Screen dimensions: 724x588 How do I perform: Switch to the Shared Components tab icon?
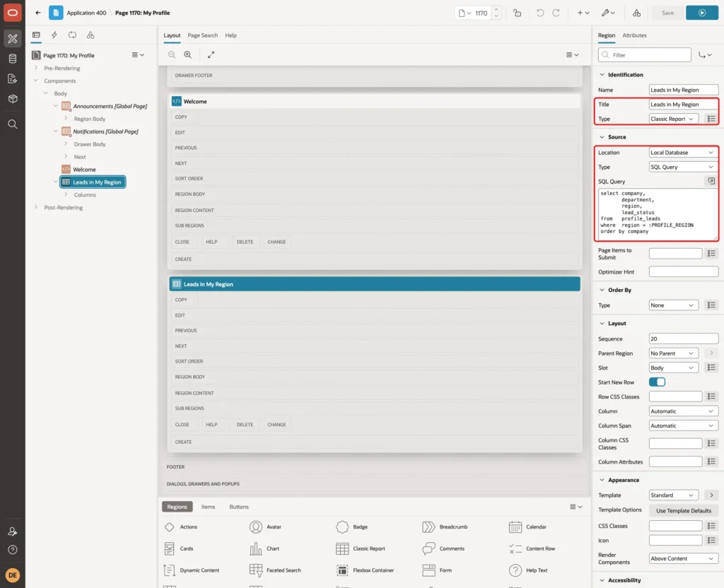point(90,35)
